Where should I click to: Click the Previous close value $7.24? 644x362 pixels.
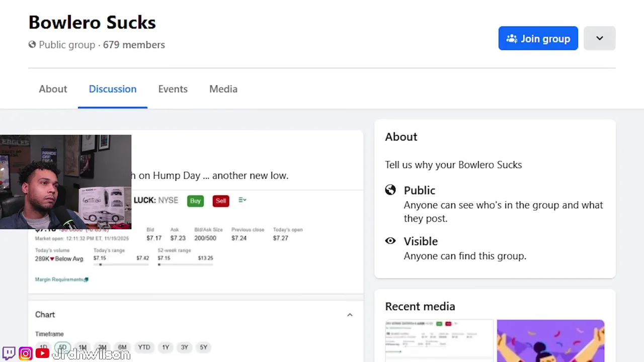239,238
